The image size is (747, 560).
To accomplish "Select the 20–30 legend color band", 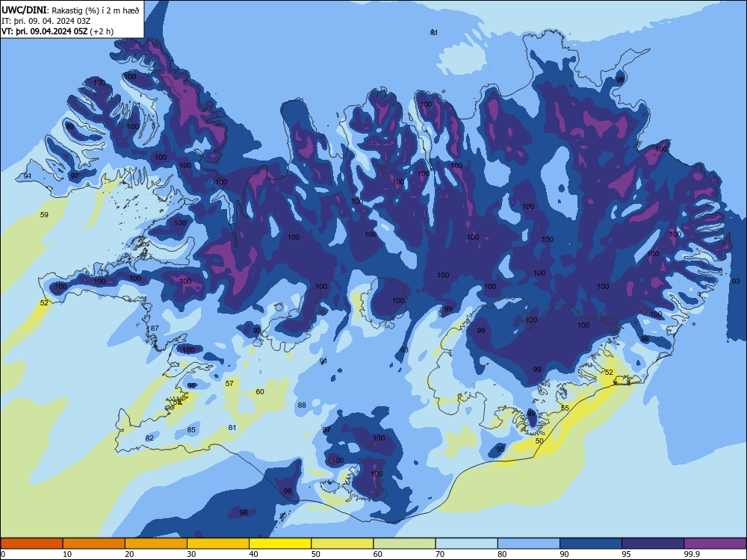I will (156, 544).
